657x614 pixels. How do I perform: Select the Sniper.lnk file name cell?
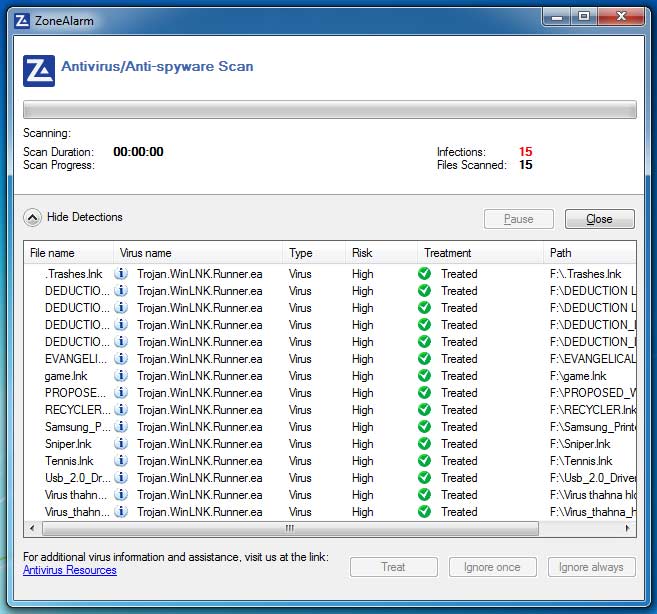pos(68,444)
